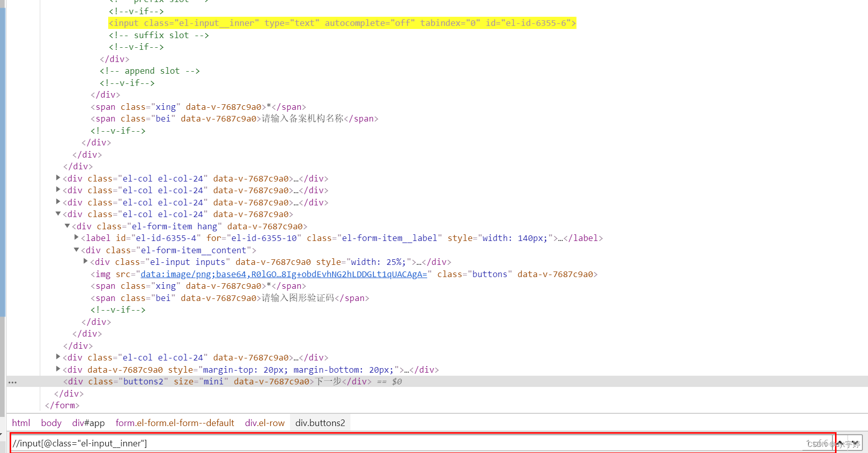The image size is (868, 453).
Task: Select form.el-form.el-form--default breadcrumb
Action: [x=175, y=423]
